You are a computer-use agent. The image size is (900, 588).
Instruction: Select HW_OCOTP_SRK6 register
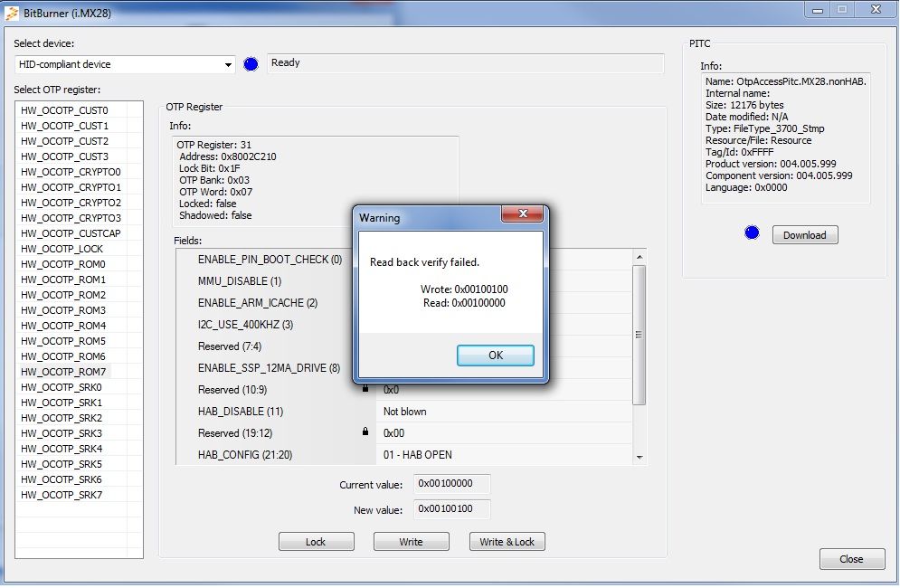[62, 479]
